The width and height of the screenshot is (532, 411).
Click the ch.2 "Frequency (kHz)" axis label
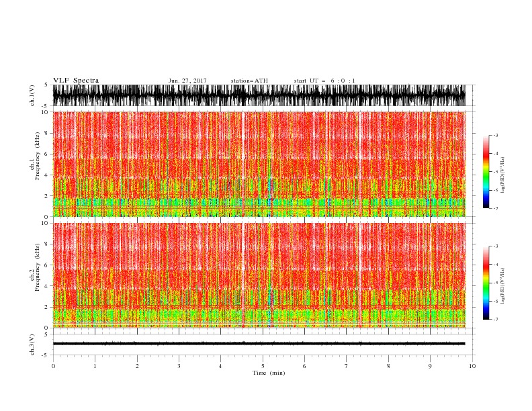(x=38, y=267)
